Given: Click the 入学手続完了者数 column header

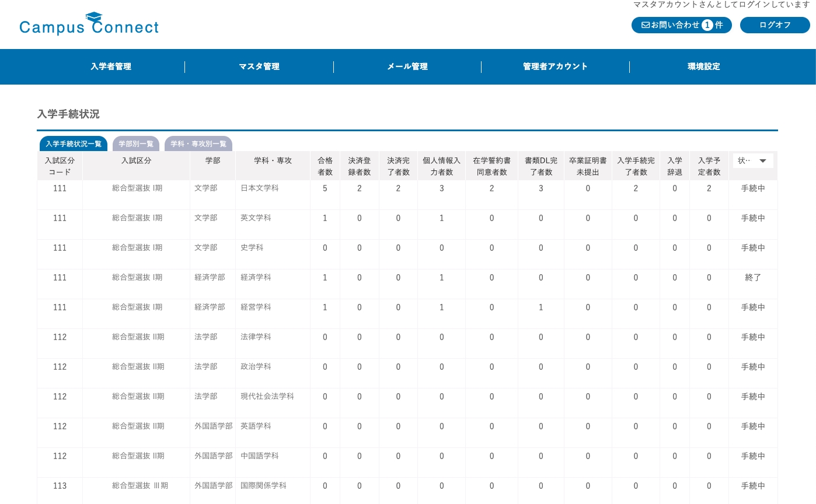Looking at the screenshot, I should click(x=636, y=166).
